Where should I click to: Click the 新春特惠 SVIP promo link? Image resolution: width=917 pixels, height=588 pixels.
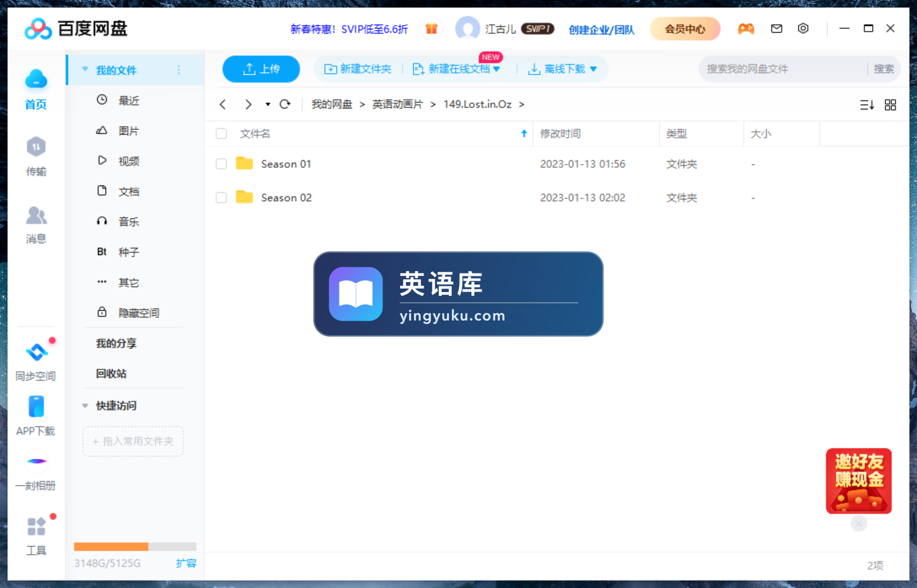(349, 29)
